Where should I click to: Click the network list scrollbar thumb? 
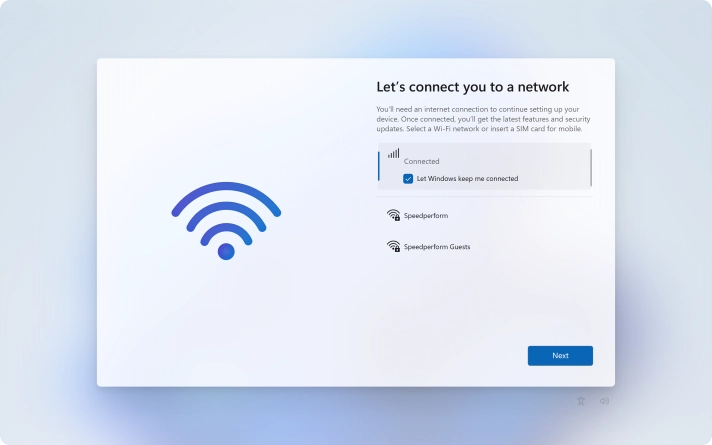click(591, 168)
